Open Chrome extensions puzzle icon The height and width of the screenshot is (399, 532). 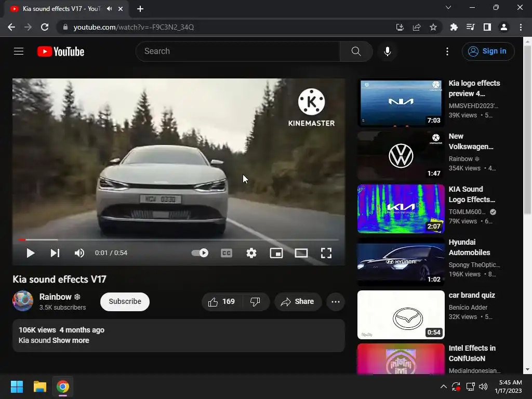point(454,27)
